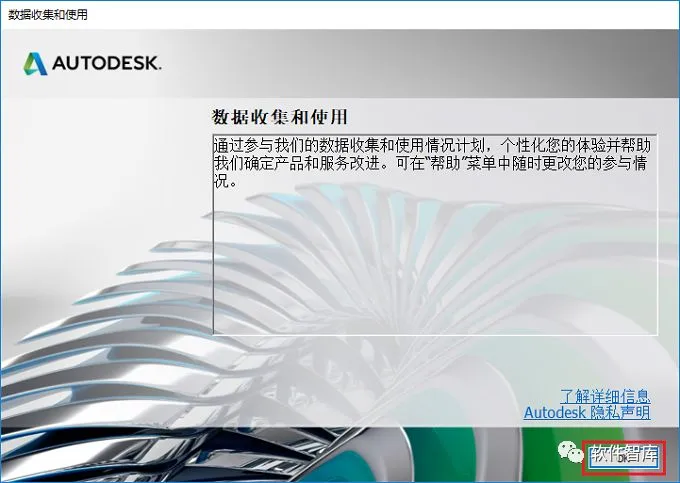Click the data collection description text box
Image resolution: width=680 pixels, height=483 pixels.
pyautogui.click(x=435, y=234)
